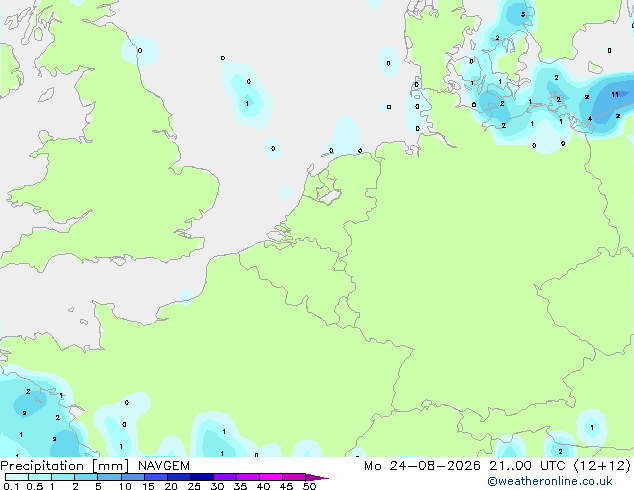This screenshot has height=490, width=634.
Task: Click the 0.1–0.5 mm legend color box
Action: point(17,477)
